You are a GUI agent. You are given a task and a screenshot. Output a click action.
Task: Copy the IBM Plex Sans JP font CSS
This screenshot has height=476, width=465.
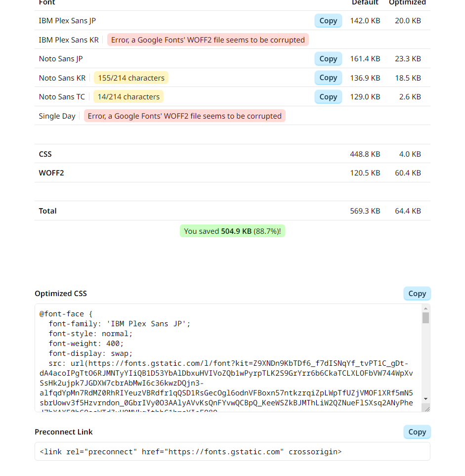328,21
